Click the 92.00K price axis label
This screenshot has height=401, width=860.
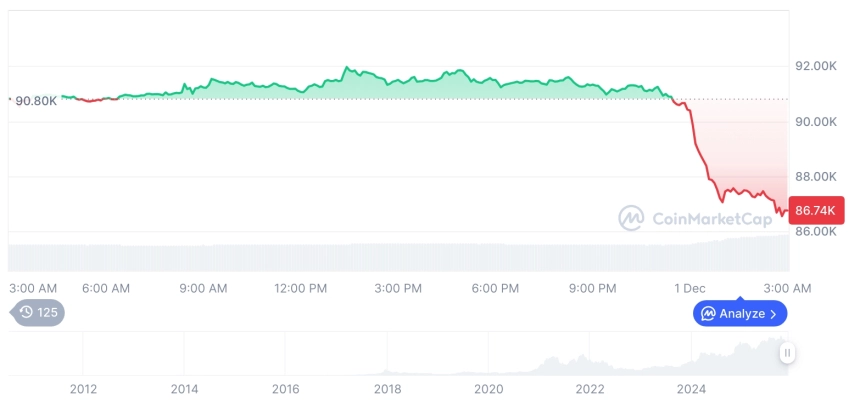tap(815, 66)
